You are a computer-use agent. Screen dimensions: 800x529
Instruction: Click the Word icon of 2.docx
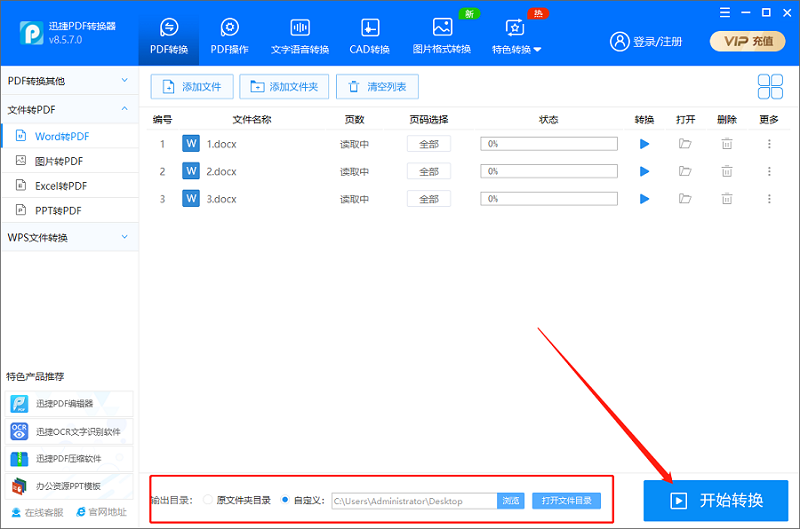coord(191,171)
